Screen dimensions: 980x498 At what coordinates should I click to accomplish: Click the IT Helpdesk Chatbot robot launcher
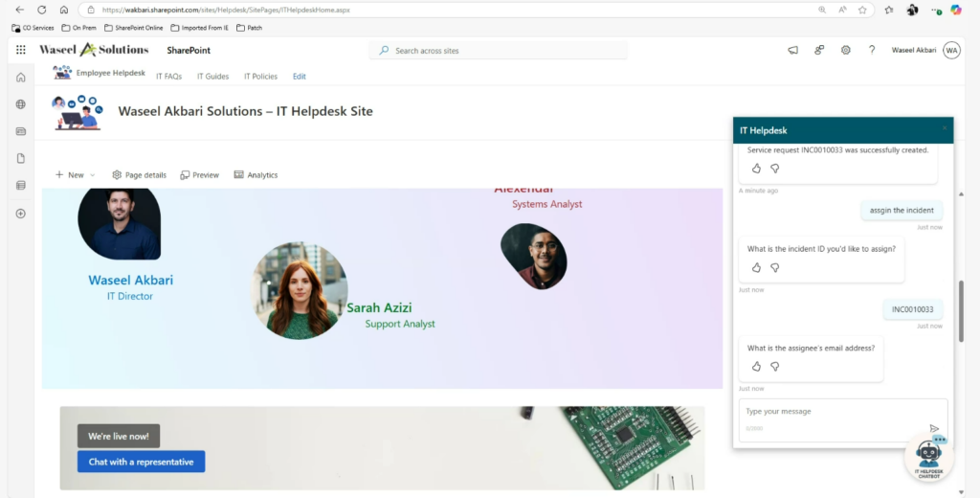tap(928, 457)
